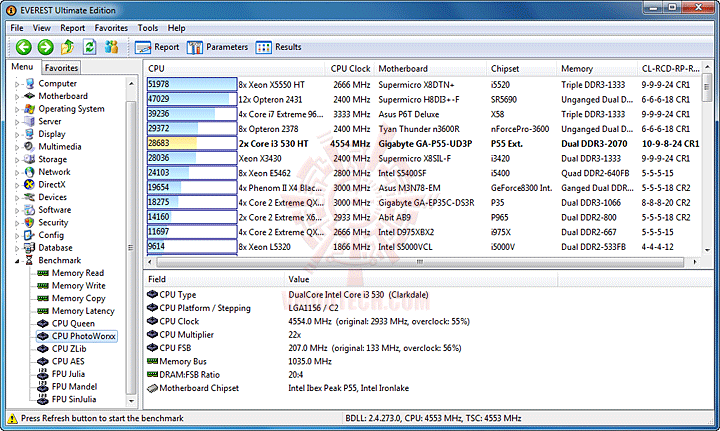Sort by the Memory column header
The image size is (720, 431).
point(597,68)
